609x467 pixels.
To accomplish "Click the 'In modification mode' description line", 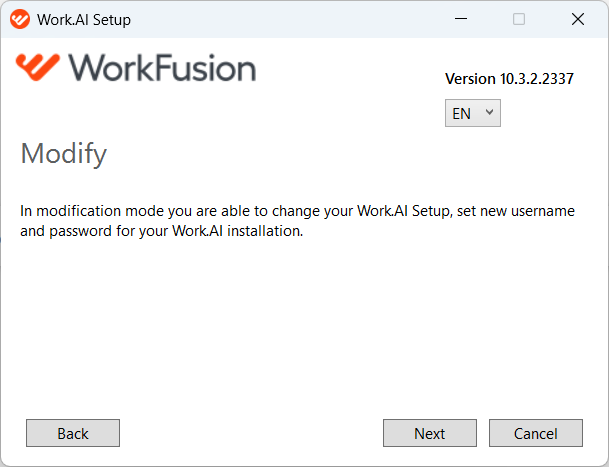I will (298, 211).
